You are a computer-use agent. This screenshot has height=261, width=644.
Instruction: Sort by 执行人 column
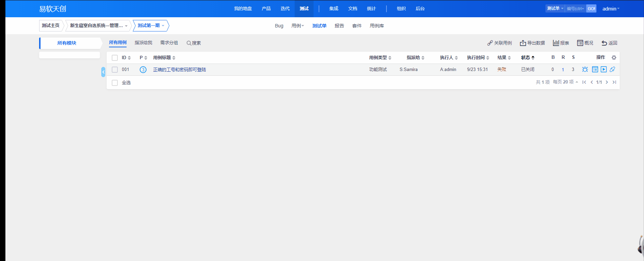[x=449, y=58]
